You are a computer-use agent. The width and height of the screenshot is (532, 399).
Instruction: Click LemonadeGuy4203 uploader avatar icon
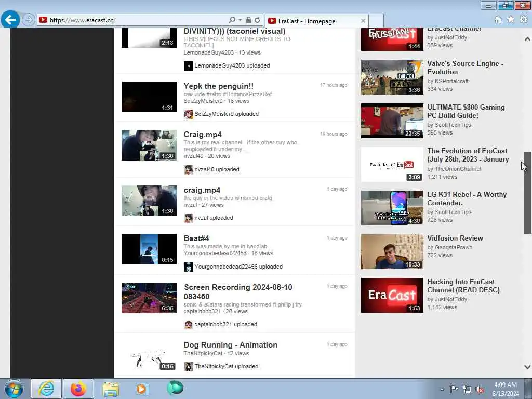pyautogui.click(x=188, y=66)
